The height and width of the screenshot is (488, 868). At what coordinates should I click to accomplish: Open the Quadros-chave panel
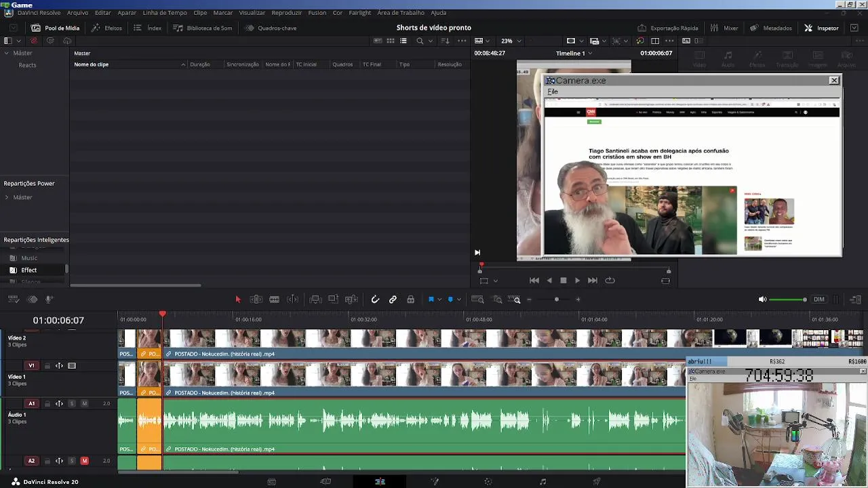[271, 28]
